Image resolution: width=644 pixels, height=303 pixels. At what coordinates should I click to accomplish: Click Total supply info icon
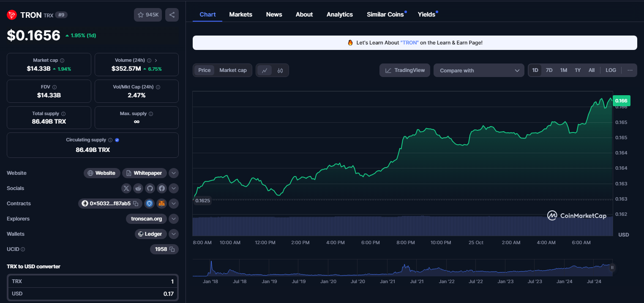63,114
